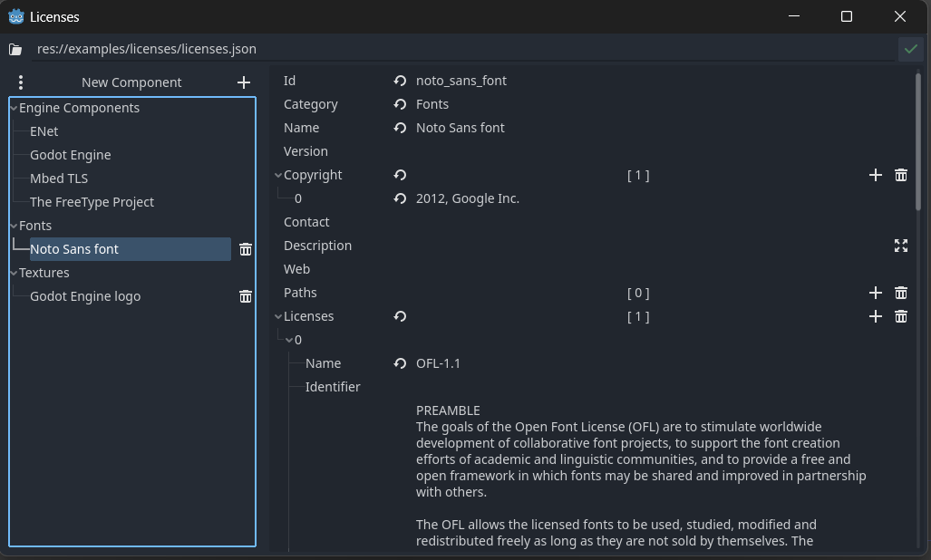
Task: Click the trash icon next to Copyright
Action: (900, 175)
